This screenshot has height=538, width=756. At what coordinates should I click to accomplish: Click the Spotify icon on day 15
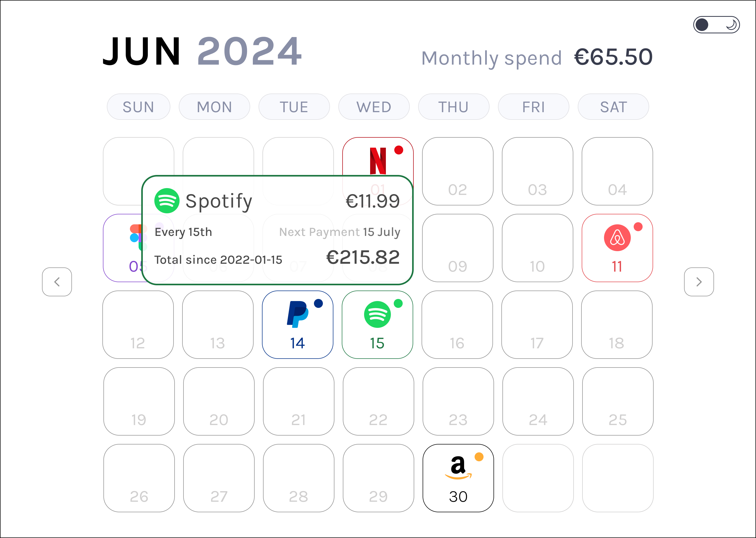pos(377,314)
